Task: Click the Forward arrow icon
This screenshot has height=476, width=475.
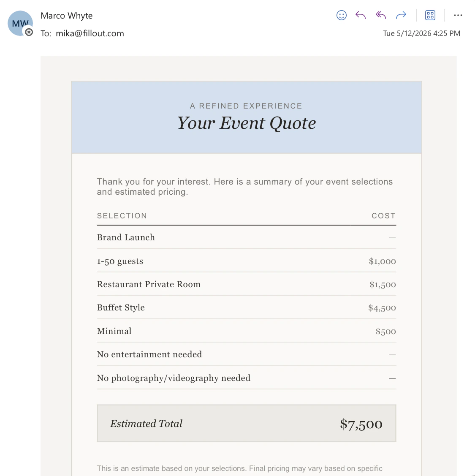Action: click(401, 15)
